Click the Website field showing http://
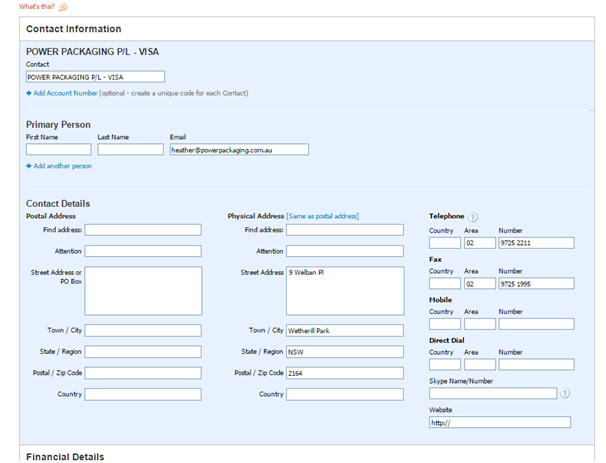The image size is (606, 463). (x=499, y=422)
